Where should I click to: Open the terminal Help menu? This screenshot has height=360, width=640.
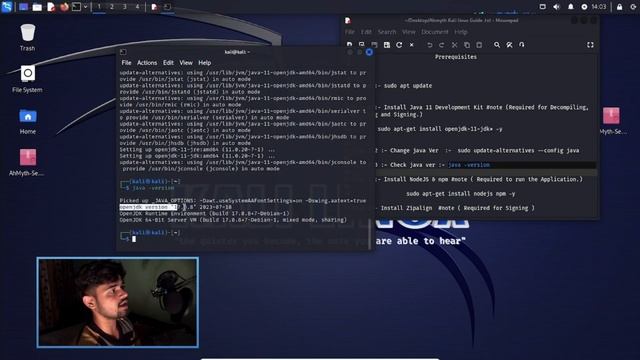coord(204,63)
